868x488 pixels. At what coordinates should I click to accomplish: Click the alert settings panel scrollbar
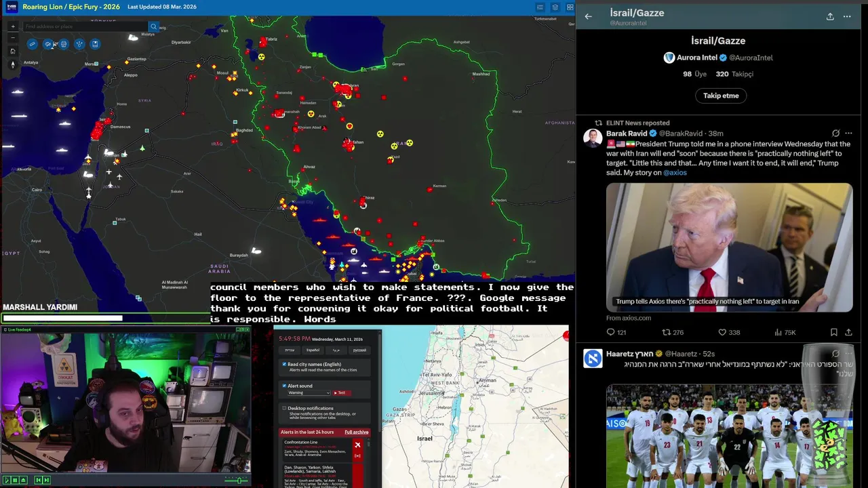tap(380, 382)
